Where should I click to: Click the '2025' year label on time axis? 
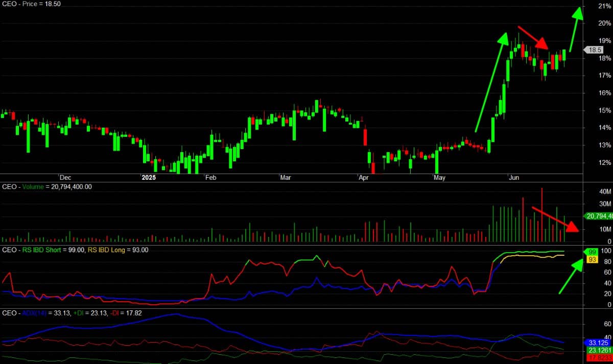tap(148, 178)
